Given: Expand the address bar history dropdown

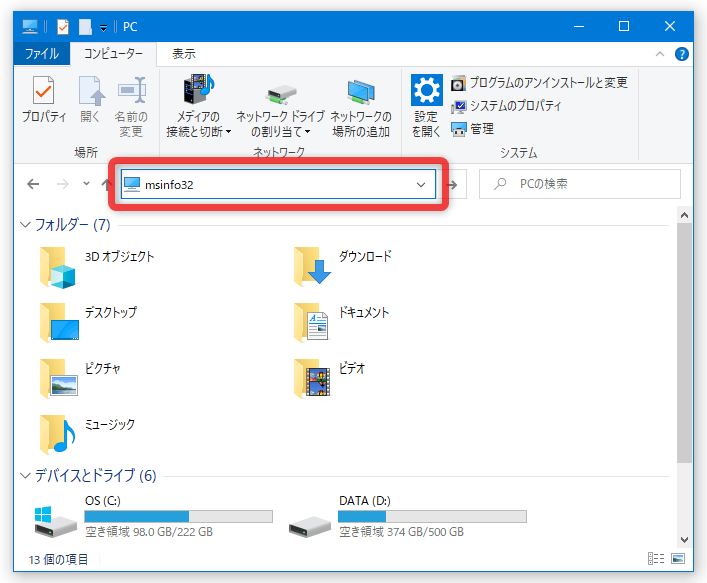Looking at the screenshot, I should [421, 184].
